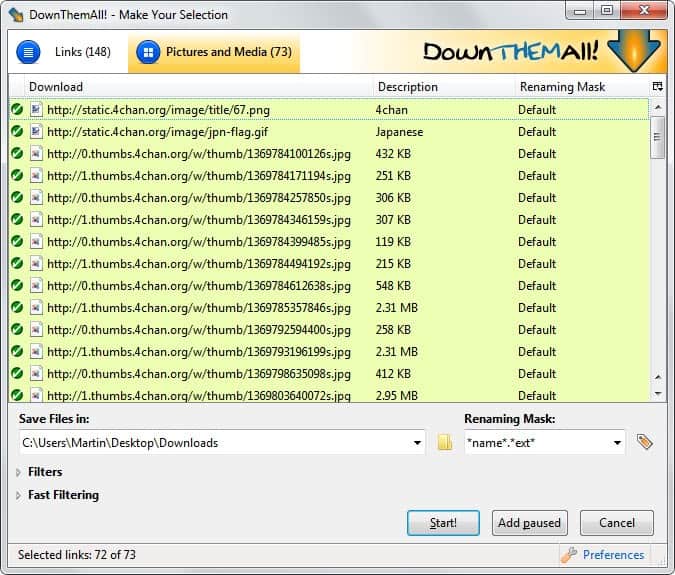Close the DownThemAll window
675x575 pixels.
[644, 10]
